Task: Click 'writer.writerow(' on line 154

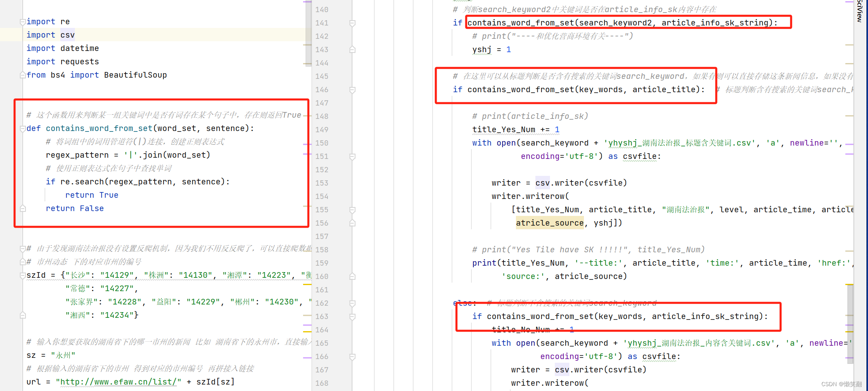Action: [531, 197]
